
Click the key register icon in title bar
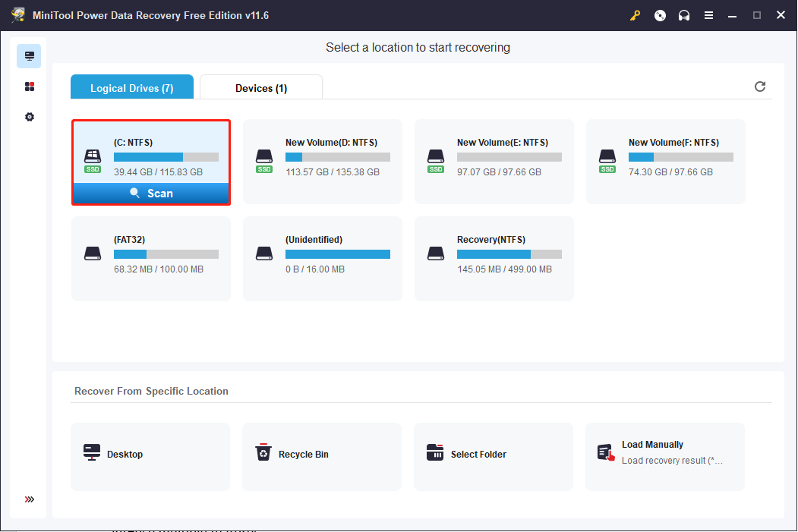click(636, 15)
